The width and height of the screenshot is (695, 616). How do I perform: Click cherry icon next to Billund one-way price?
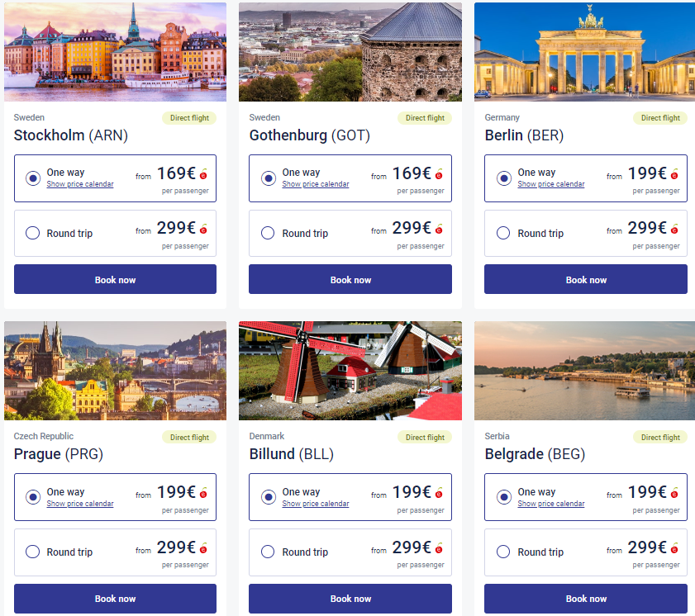pyautogui.click(x=439, y=493)
